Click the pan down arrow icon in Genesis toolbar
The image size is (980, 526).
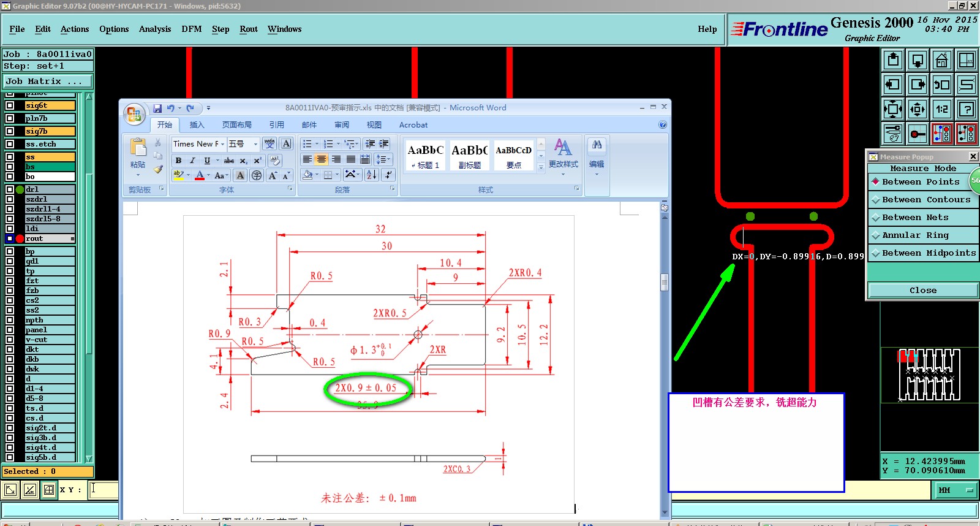(x=918, y=60)
